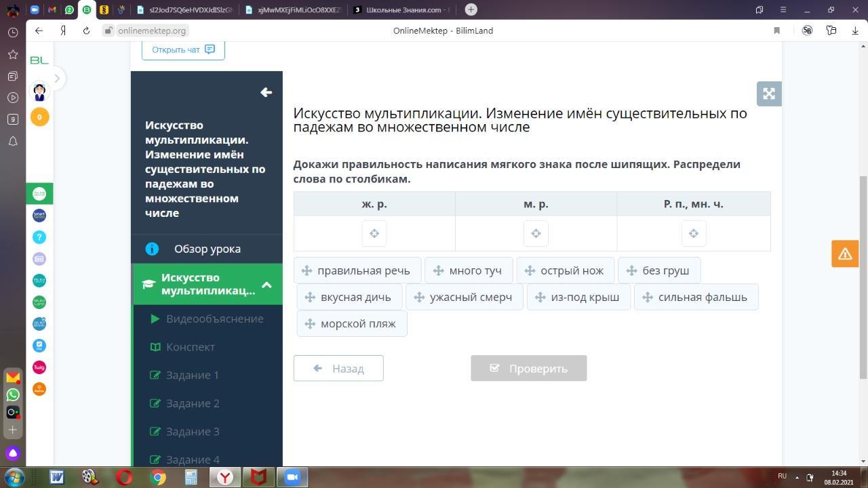The image size is (868, 488).
Task: Expand the left BilimLand sidebar chevron
Action: 57,78
